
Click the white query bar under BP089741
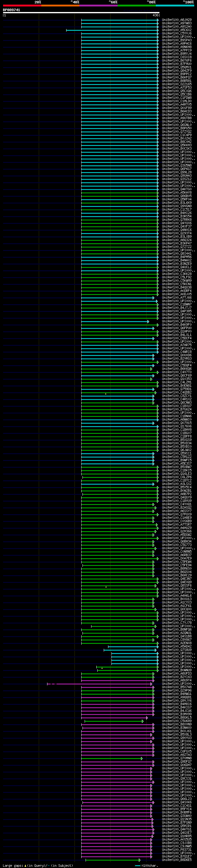click(x=81, y=12)
